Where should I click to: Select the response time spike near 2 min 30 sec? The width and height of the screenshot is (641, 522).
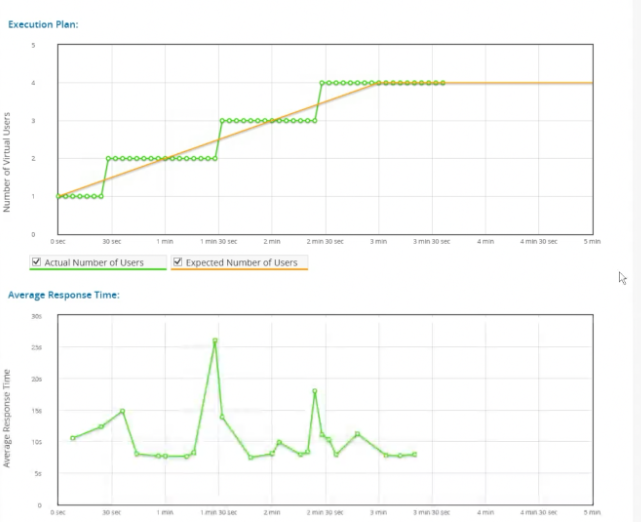click(315, 391)
